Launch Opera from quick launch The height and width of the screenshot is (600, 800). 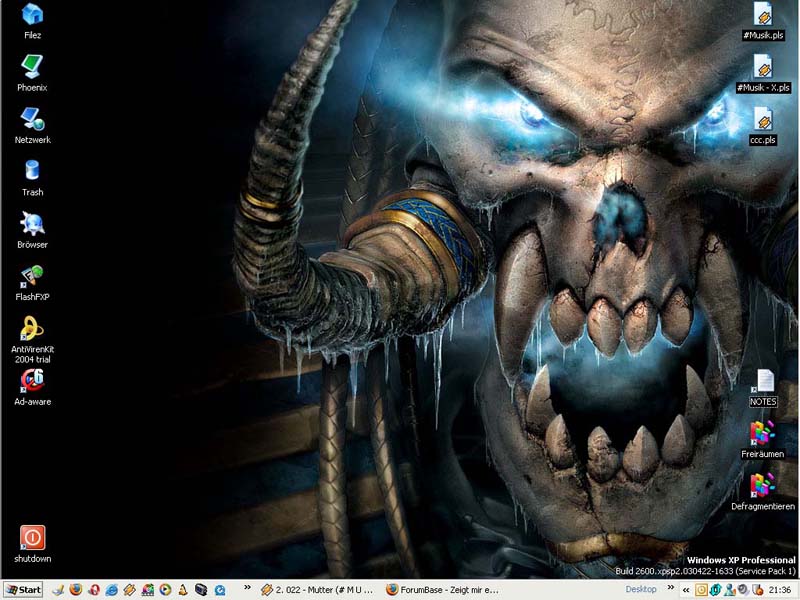point(94,590)
